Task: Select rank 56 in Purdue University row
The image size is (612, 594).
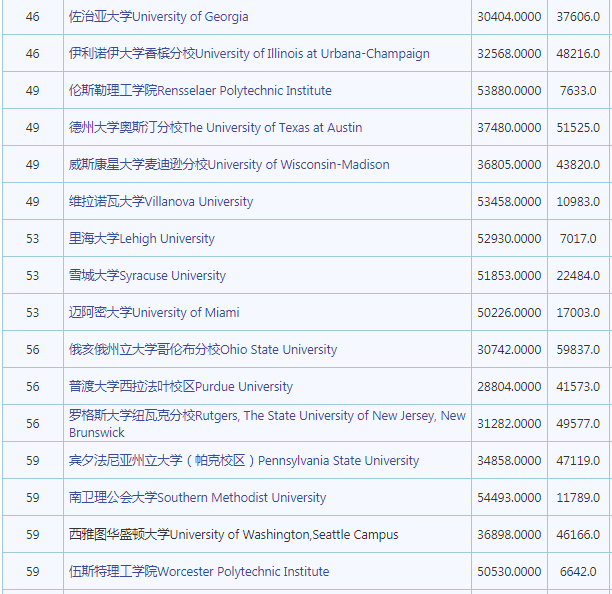Action: [x=33, y=387]
